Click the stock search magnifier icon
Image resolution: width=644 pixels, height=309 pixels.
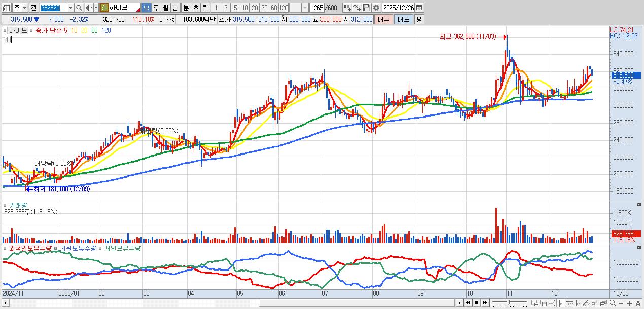pyautogui.click(x=79, y=8)
